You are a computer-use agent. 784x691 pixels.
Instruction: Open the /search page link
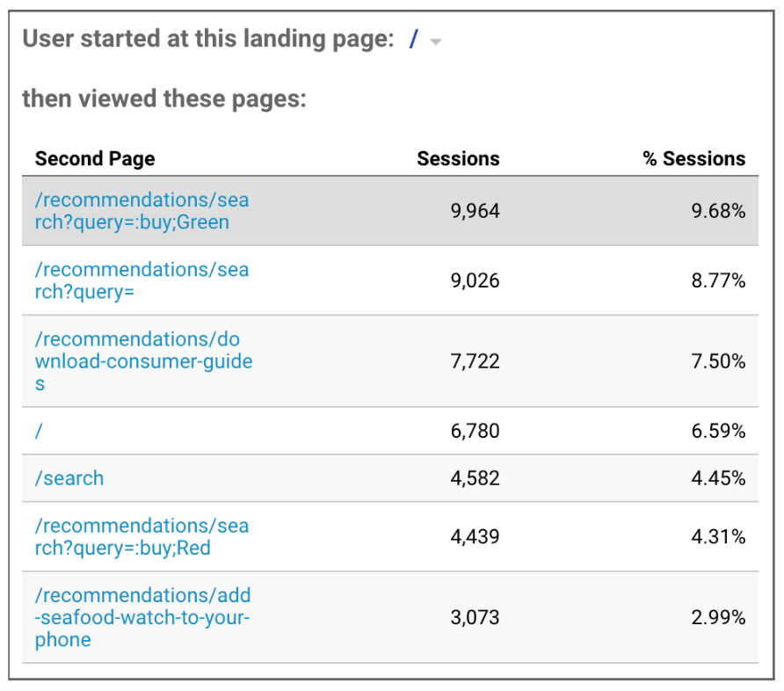[x=69, y=478]
